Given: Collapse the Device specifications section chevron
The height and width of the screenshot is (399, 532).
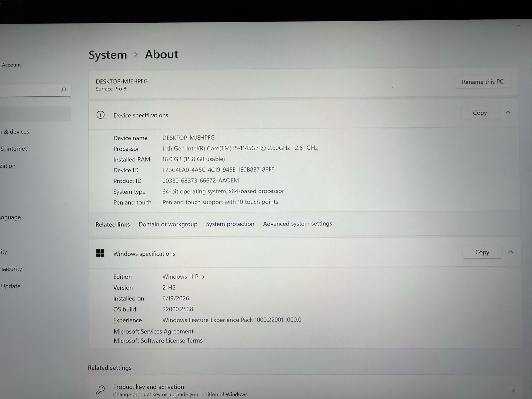Looking at the screenshot, I should 508,112.
